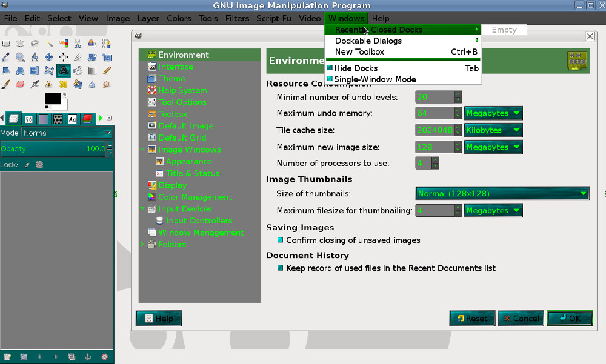
Task: Toggle the lock pixels brush icon
Action: 27,165
